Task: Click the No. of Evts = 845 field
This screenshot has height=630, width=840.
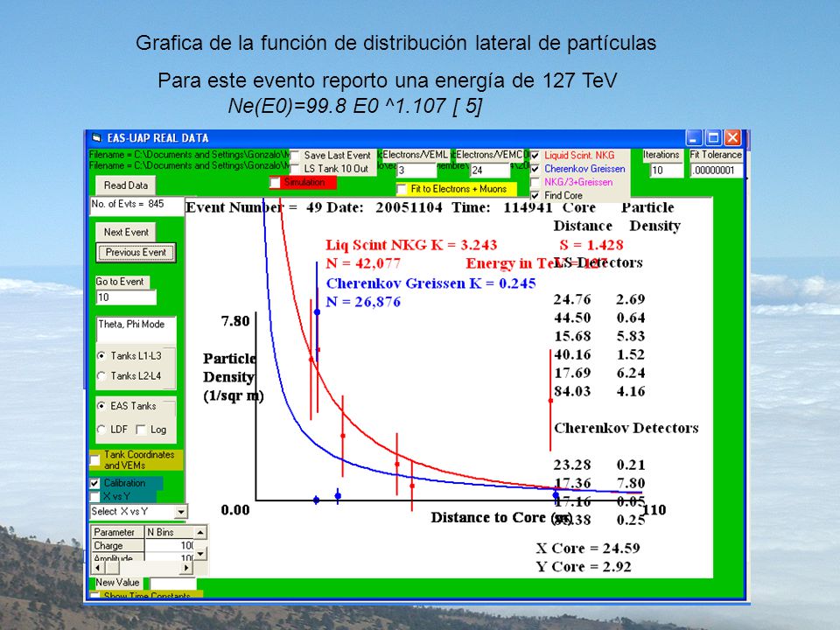Action: 136,206
